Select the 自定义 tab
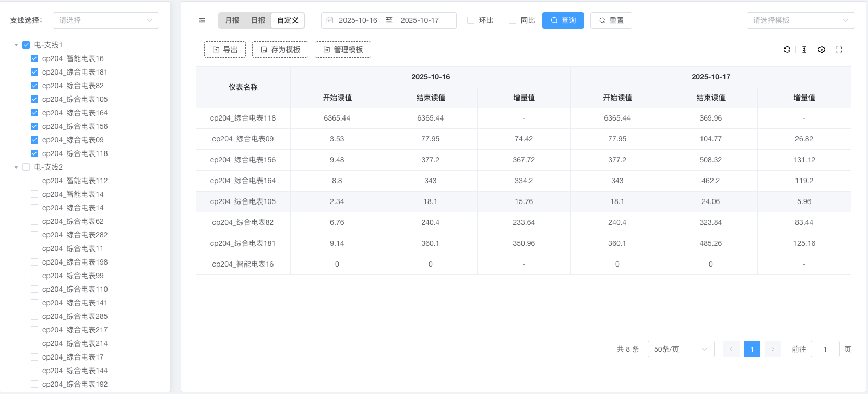 pos(288,20)
